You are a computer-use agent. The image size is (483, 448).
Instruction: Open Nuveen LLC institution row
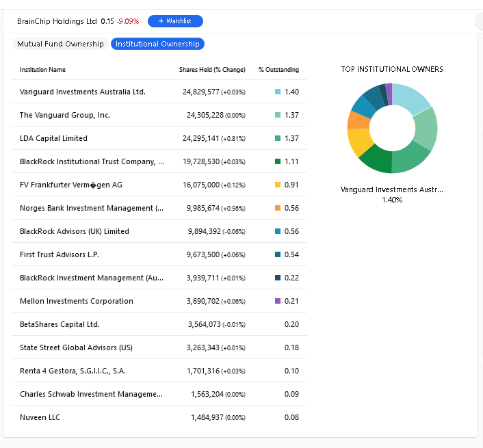tap(40, 417)
